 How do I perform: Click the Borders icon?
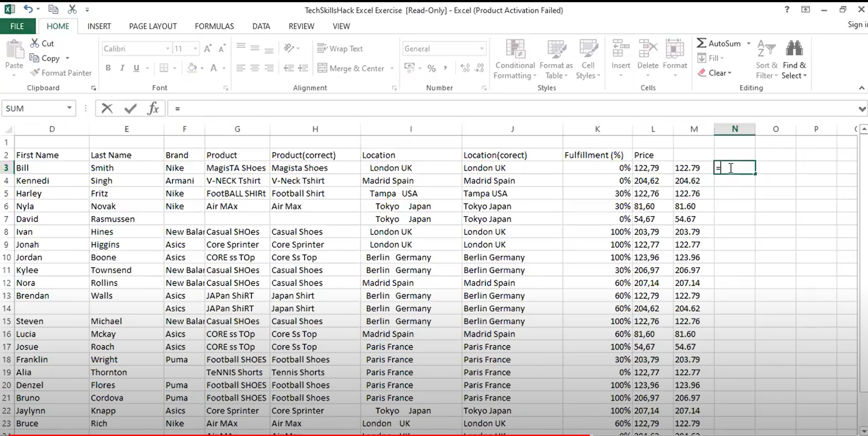click(x=164, y=68)
